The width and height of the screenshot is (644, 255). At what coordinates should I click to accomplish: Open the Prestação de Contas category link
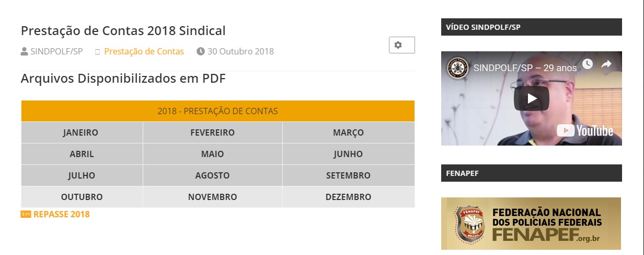pos(144,51)
